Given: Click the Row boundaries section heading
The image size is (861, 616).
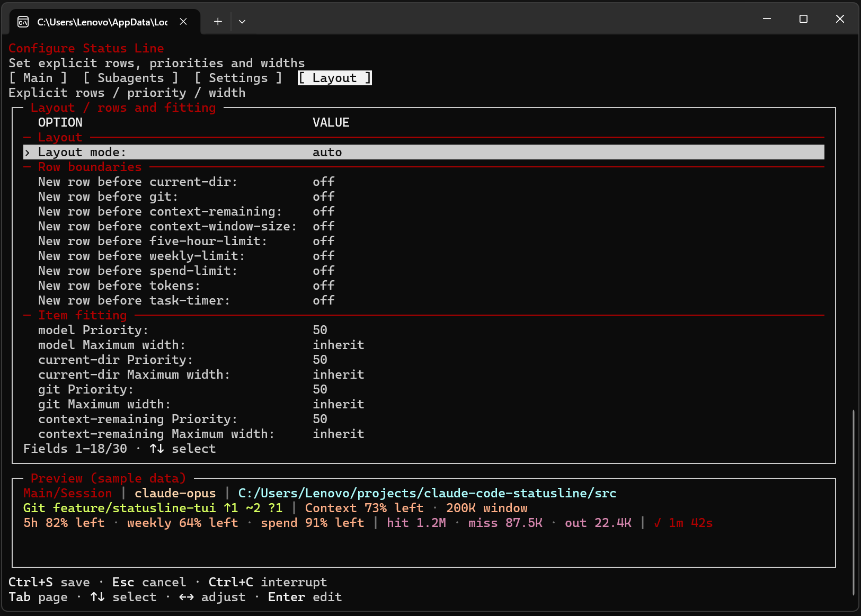Looking at the screenshot, I should click(x=90, y=167).
